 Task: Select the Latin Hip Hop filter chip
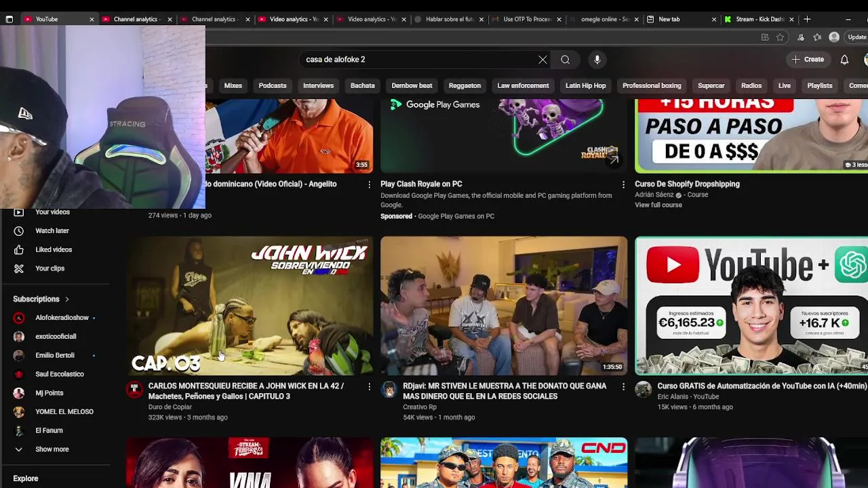(586, 85)
